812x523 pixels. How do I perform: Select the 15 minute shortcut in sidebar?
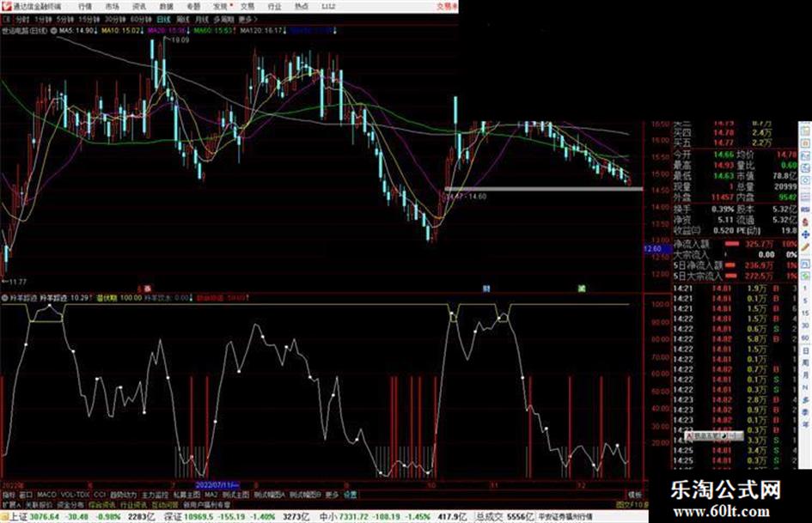click(805, 313)
